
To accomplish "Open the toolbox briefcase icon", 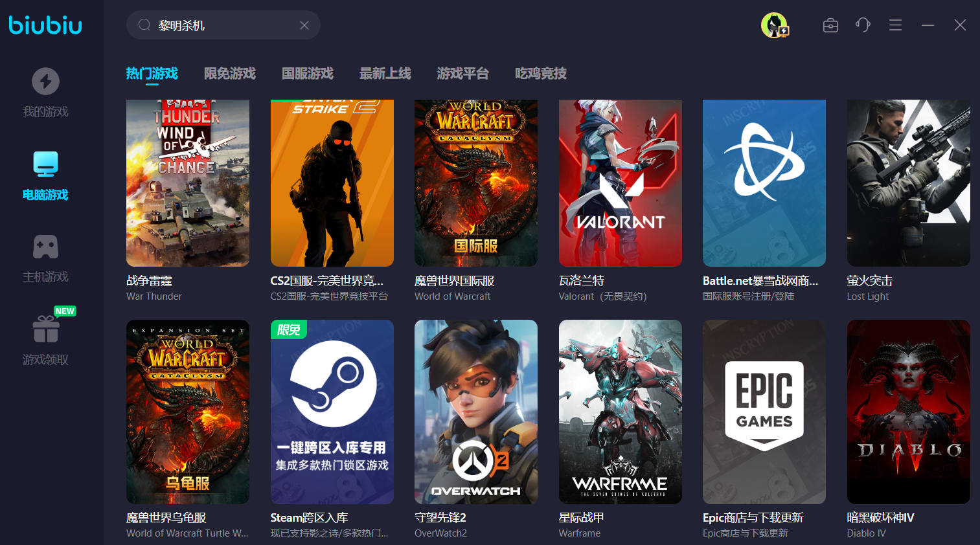I will 830,25.
